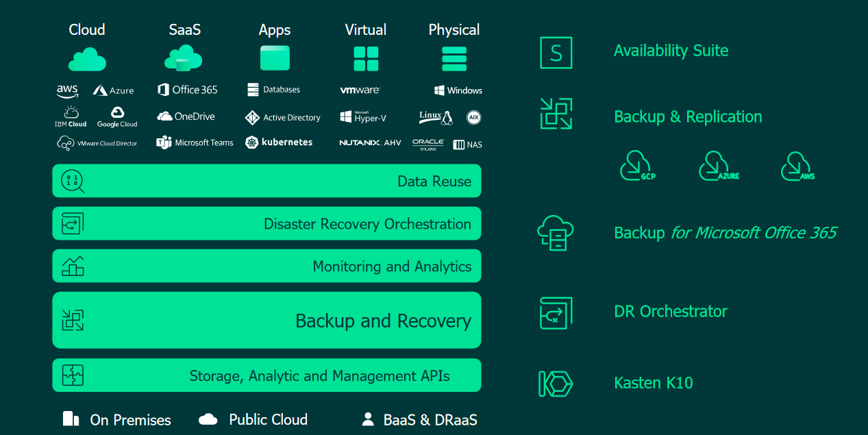Select the Monitoring and Analytics bar

click(x=266, y=266)
